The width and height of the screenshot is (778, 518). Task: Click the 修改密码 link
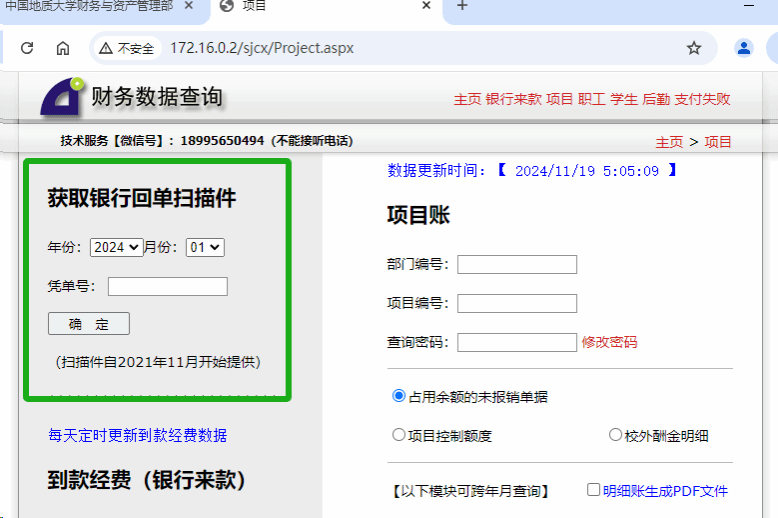609,342
